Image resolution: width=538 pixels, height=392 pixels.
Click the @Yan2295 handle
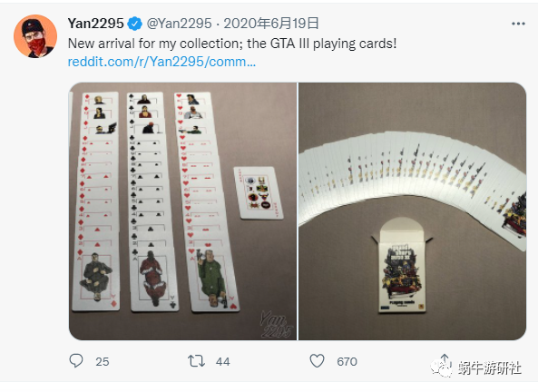click(179, 24)
